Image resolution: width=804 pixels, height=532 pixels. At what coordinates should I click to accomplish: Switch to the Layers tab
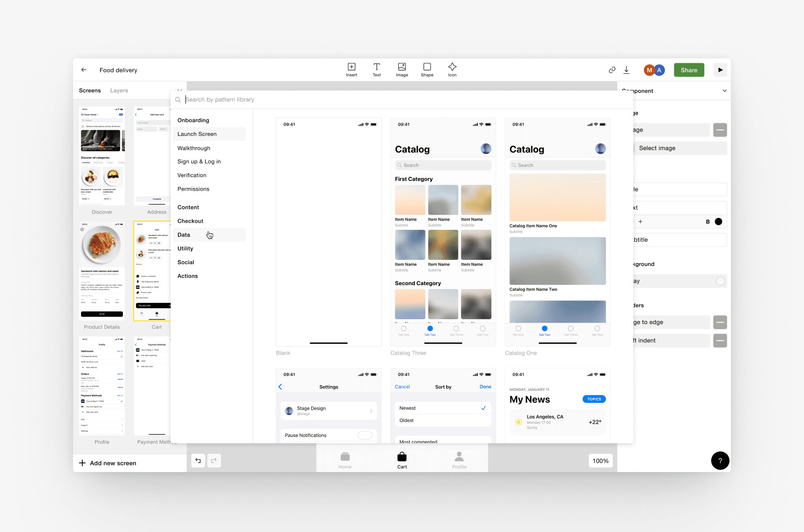tap(119, 91)
